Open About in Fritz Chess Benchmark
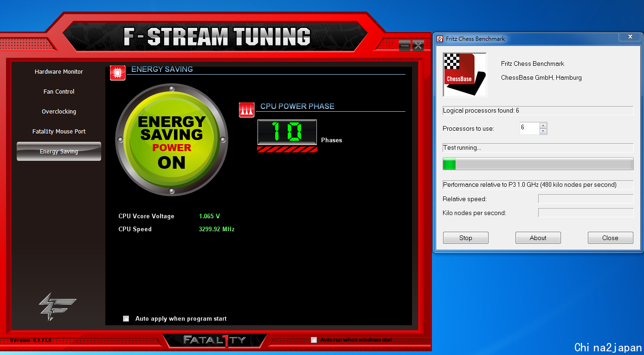644x355 pixels. tap(538, 238)
